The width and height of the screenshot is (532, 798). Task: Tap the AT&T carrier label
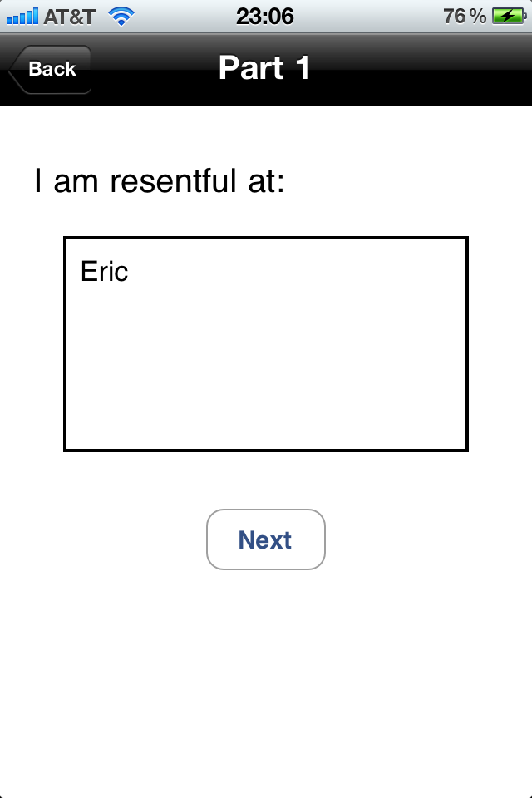click(x=70, y=16)
